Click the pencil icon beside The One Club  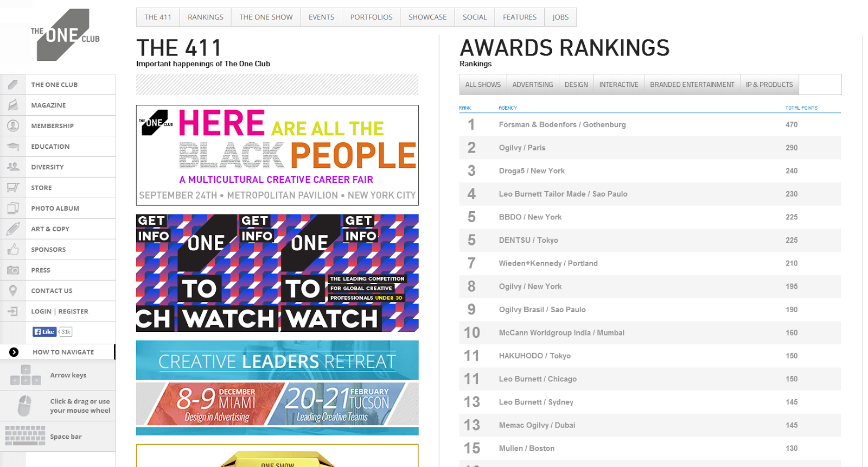[13, 85]
